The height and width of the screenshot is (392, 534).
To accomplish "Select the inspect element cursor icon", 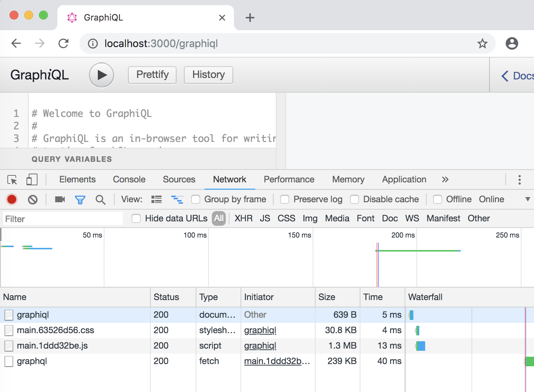I will point(12,179).
